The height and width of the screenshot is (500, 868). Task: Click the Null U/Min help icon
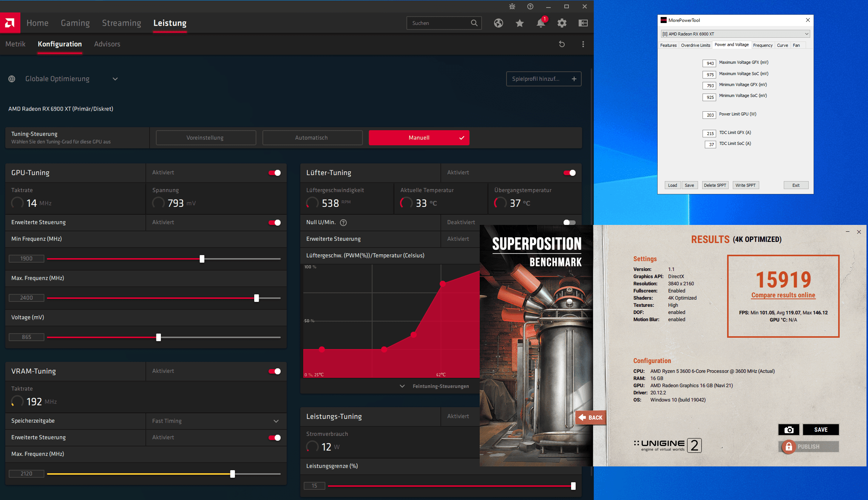click(343, 223)
